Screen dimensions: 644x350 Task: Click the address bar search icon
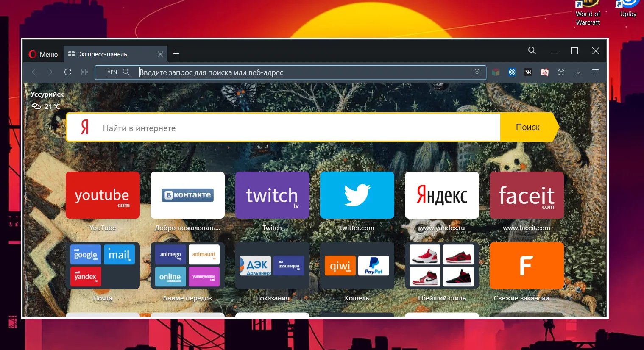click(x=126, y=72)
